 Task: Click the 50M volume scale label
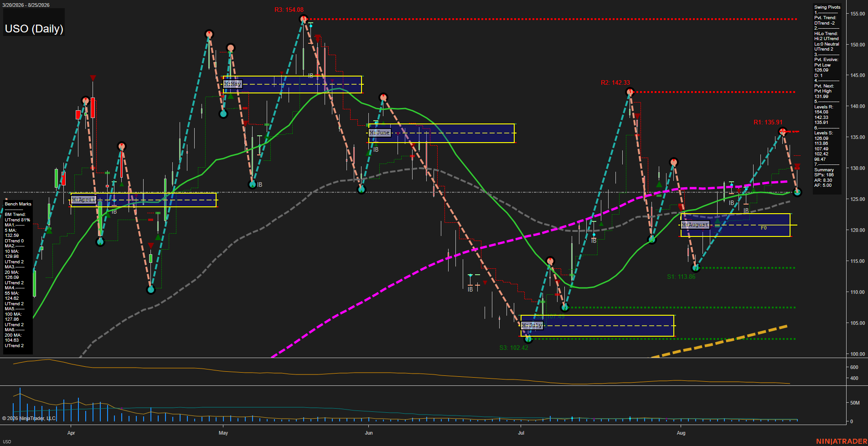[x=855, y=403]
